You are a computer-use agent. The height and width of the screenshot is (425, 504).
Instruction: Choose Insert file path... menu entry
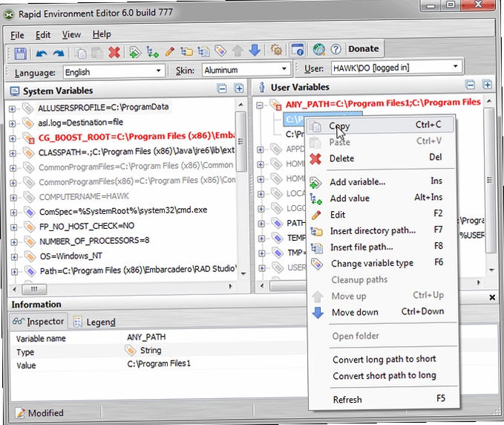click(382, 247)
